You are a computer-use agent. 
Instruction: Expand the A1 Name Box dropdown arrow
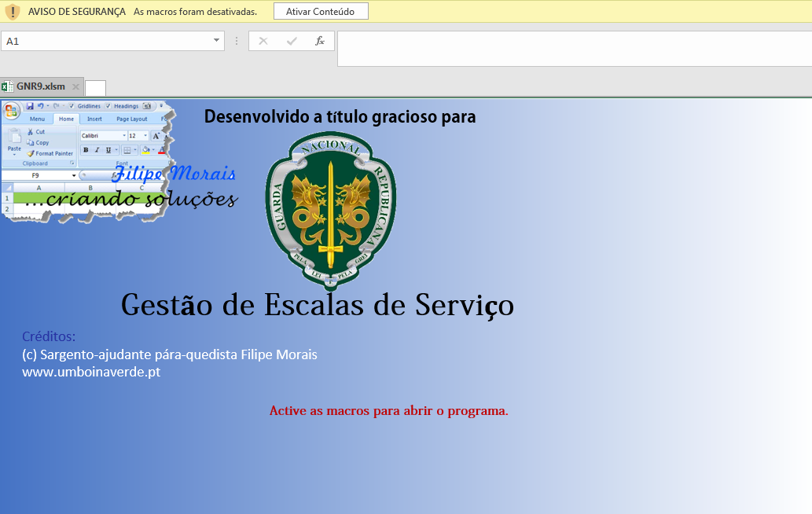[x=216, y=41]
